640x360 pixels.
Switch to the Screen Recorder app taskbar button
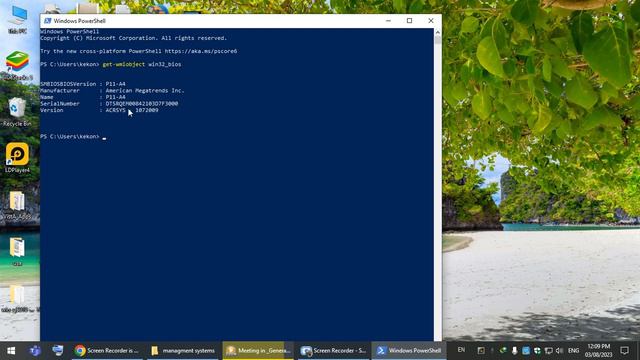click(x=333, y=351)
